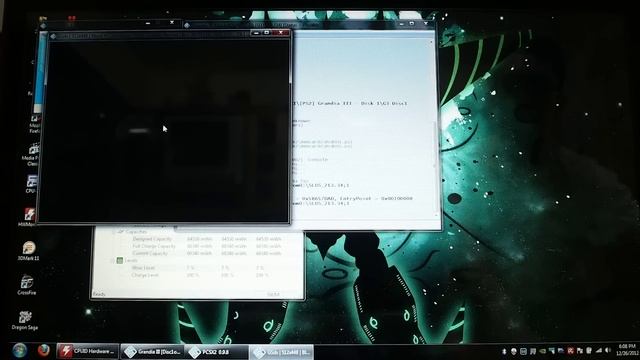Switch to Grandia III taskbar button

153,351
